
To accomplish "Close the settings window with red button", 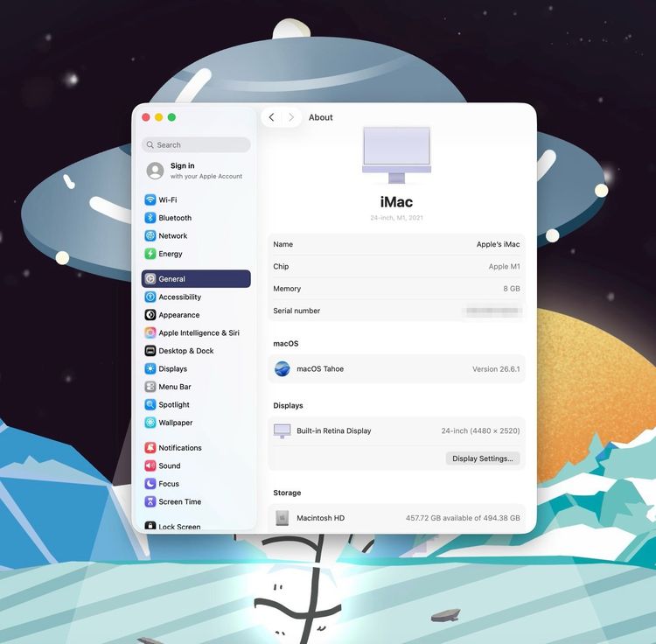I will point(146,117).
